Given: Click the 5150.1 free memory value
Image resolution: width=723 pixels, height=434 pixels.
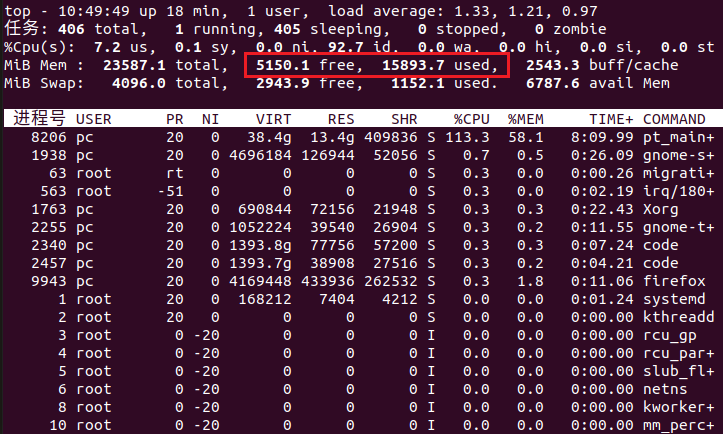Looking at the screenshot, I should pyautogui.click(x=282, y=65).
